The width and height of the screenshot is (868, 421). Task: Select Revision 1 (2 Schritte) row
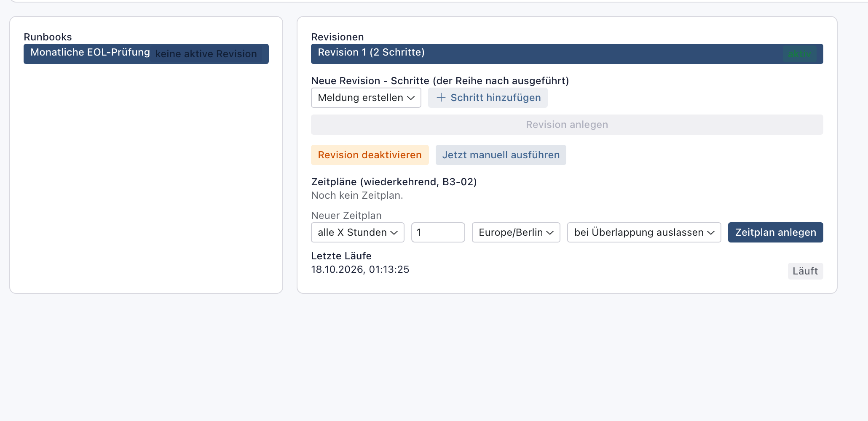click(x=567, y=54)
